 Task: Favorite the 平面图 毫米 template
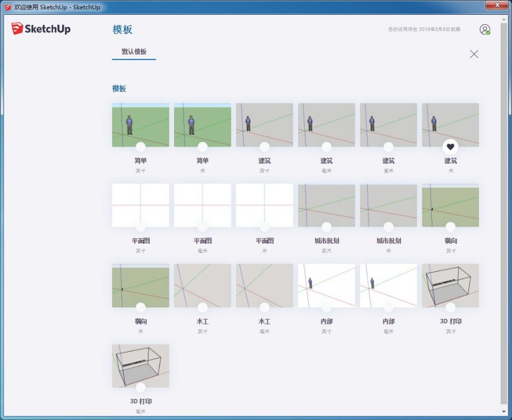(x=203, y=227)
